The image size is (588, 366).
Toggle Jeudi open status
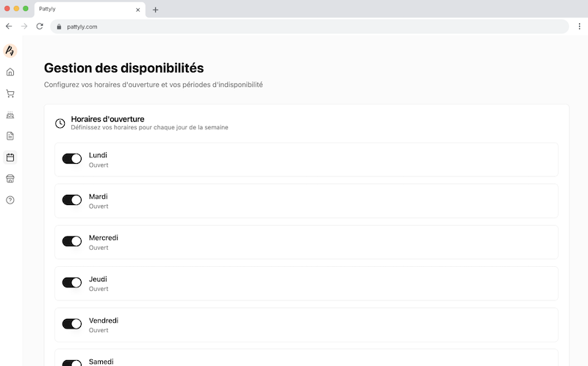coord(72,282)
